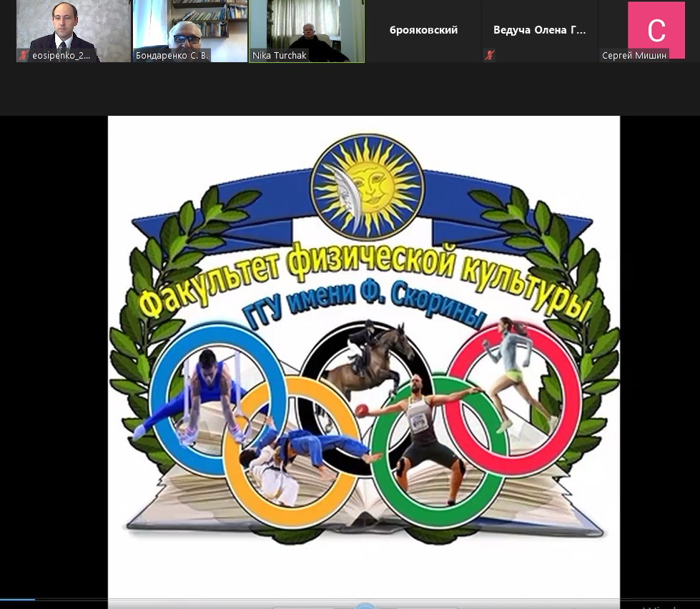700x609 pixels.
Task: Open the Ведуча Олена Г... participant tile
Action: 539,31
